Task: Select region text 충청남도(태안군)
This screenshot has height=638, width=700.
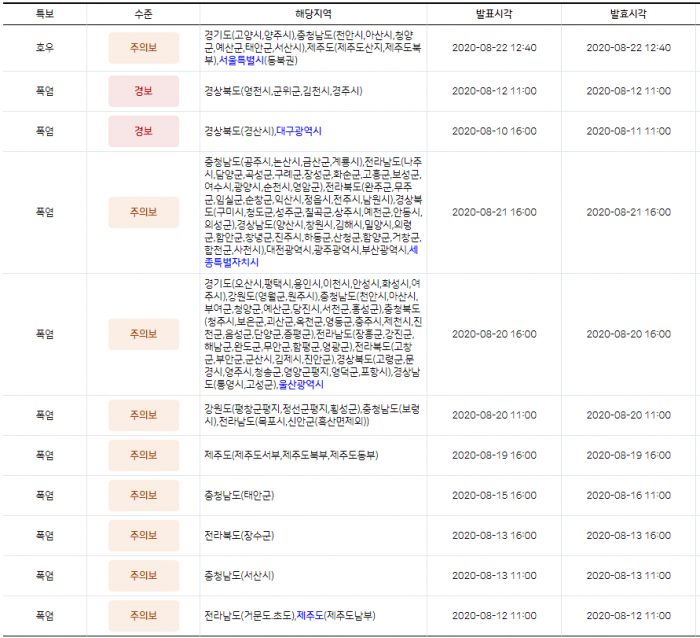Action: point(239,495)
